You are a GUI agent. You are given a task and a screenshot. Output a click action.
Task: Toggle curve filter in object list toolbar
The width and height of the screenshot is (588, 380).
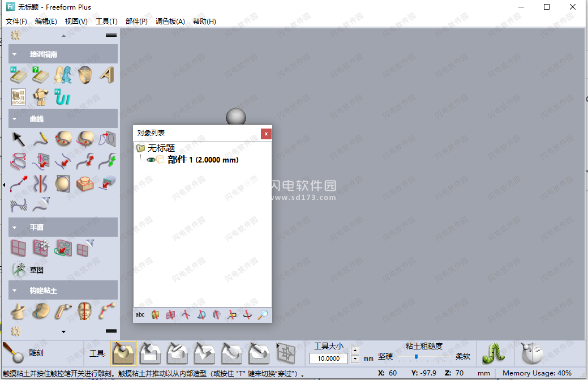[x=186, y=315]
